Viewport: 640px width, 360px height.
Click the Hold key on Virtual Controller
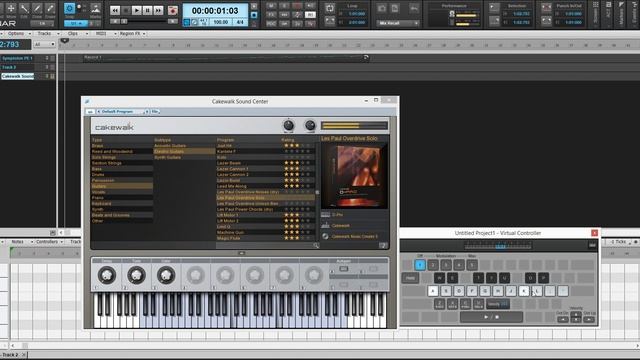410,278
